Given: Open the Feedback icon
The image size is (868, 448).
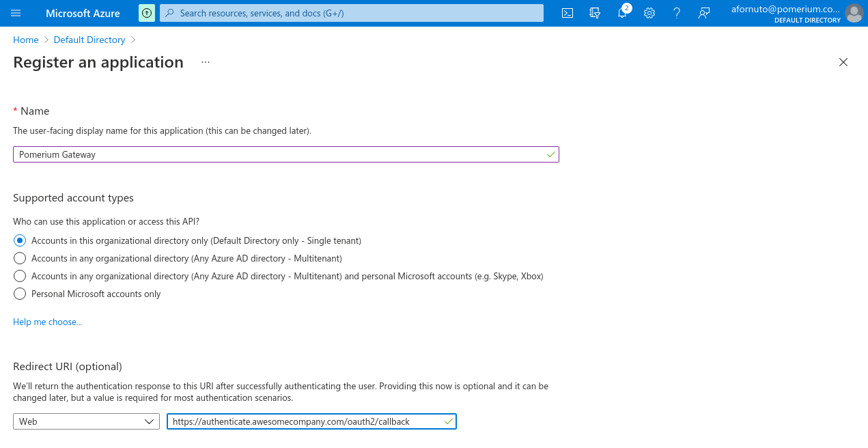Looking at the screenshot, I should pos(704,13).
